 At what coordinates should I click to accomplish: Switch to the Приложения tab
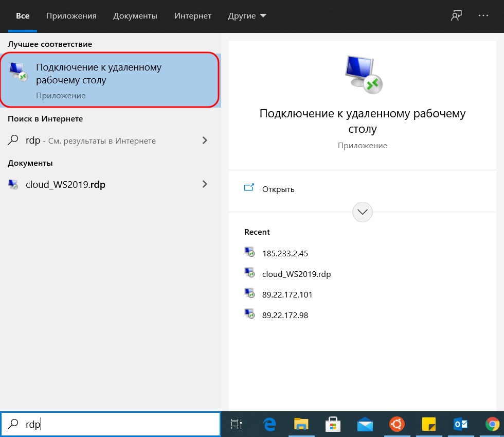[x=71, y=16]
